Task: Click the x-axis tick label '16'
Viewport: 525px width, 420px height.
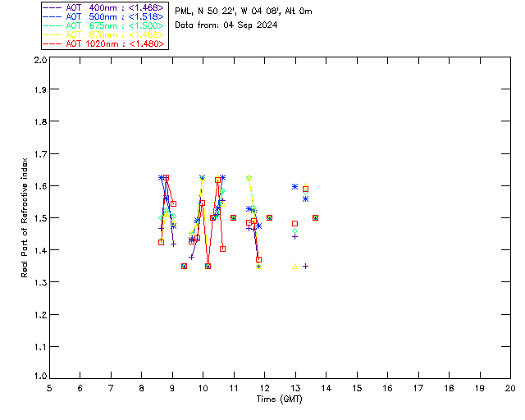Action: click(388, 388)
